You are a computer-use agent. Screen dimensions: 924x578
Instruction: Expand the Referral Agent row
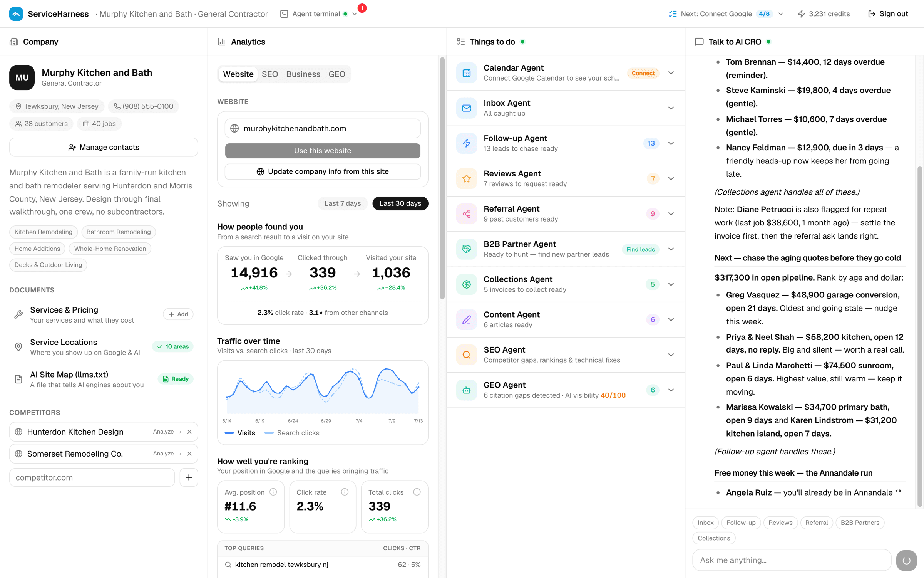click(671, 214)
